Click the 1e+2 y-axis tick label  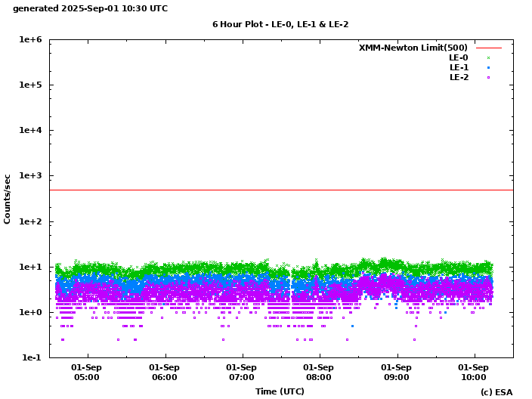pyautogui.click(x=30, y=221)
